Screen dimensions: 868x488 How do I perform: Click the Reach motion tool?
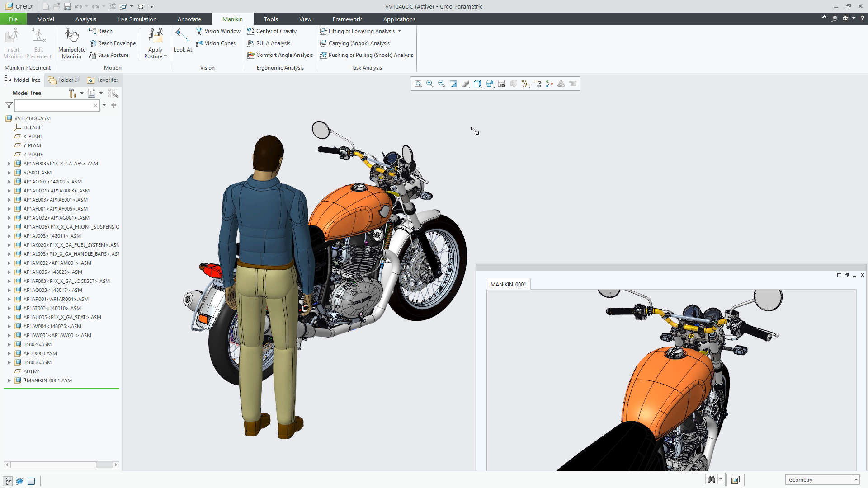coord(101,31)
